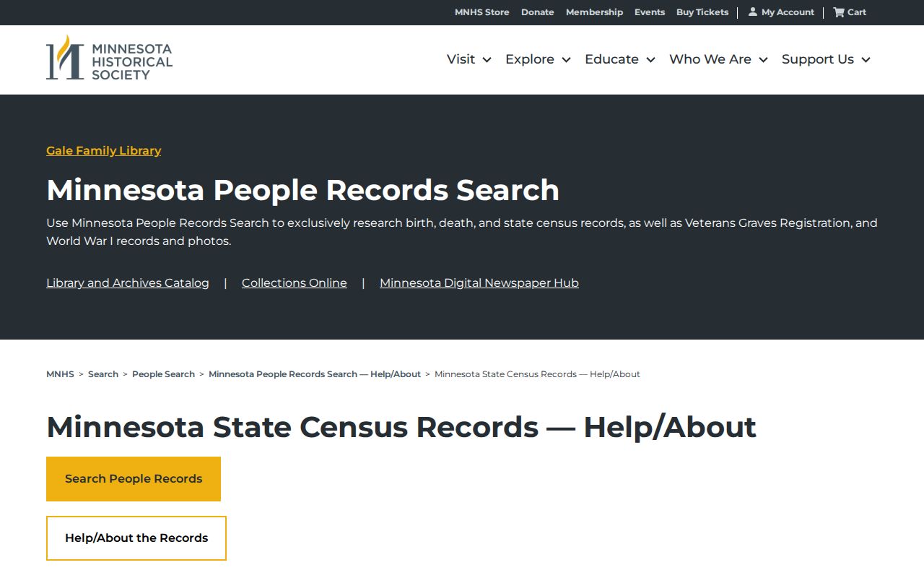The width and height of the screenshot is (924, 578).
Task: Open My Account text link
Action: 788,12
